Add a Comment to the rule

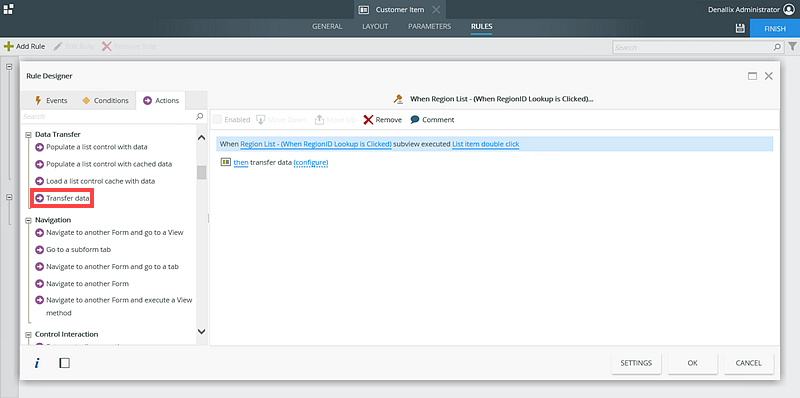[x=432, y=120]
